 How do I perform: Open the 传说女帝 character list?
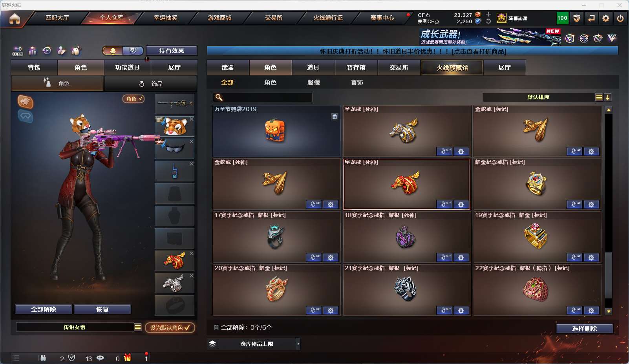tap(138, 327)
